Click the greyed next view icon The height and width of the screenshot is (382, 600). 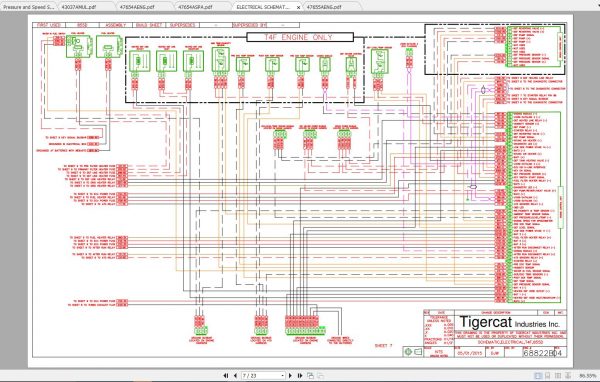[320, 376]
